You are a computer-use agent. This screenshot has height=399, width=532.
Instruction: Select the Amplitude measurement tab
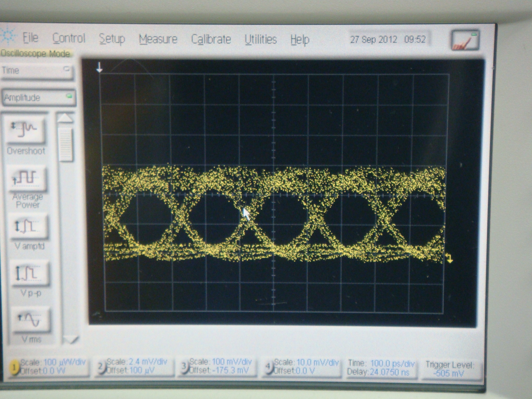pyautogui.click(x=38, y=98)
